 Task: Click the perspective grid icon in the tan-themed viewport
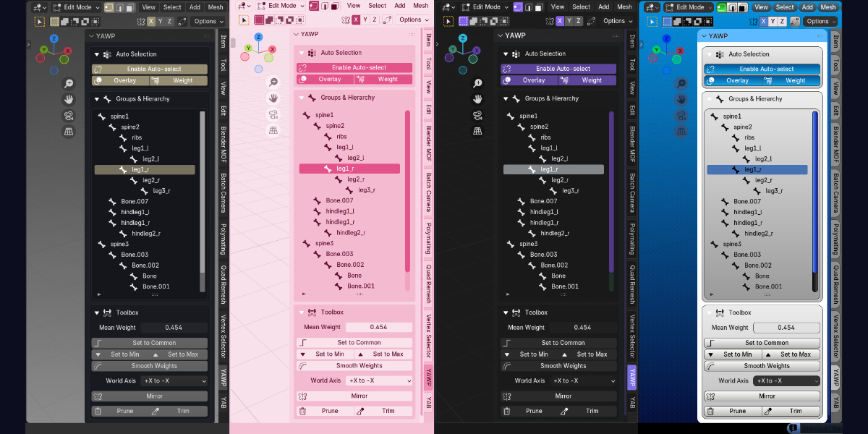click(x=69, y=132)
